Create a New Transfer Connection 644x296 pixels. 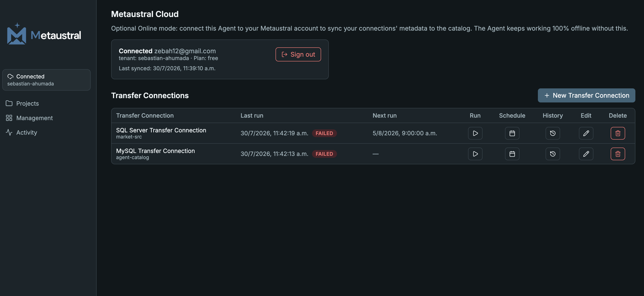(x=586, y=95)
